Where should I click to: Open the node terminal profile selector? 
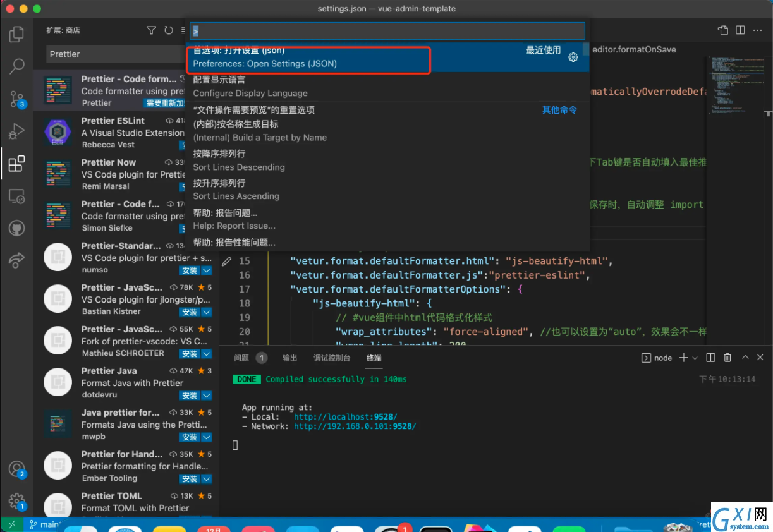pos(657,358)
